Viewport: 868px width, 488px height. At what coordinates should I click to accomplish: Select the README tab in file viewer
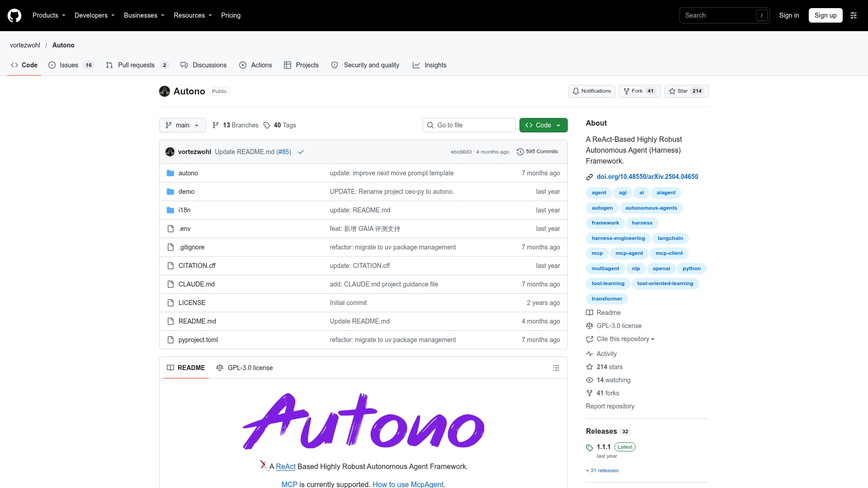pos(186,368)
